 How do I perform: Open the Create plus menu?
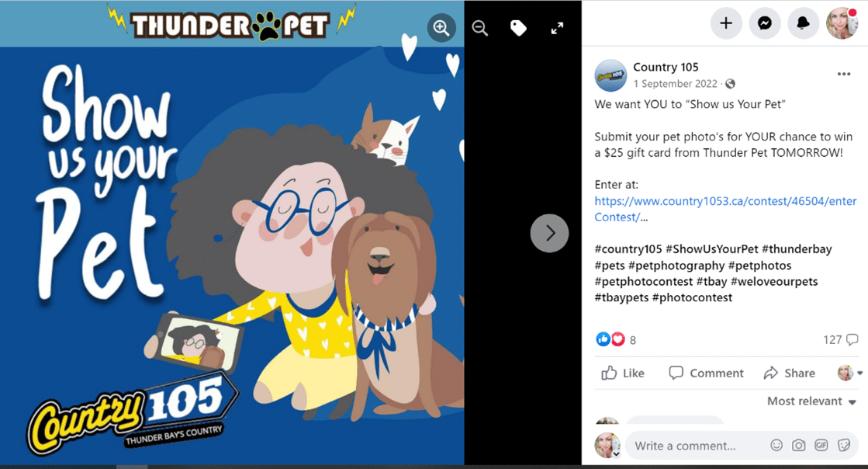tap(726, 23)
